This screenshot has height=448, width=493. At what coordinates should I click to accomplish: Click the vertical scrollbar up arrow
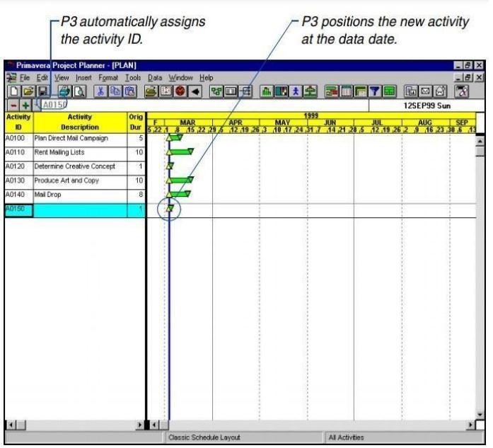pyautogui.click(x=480, y=142)
